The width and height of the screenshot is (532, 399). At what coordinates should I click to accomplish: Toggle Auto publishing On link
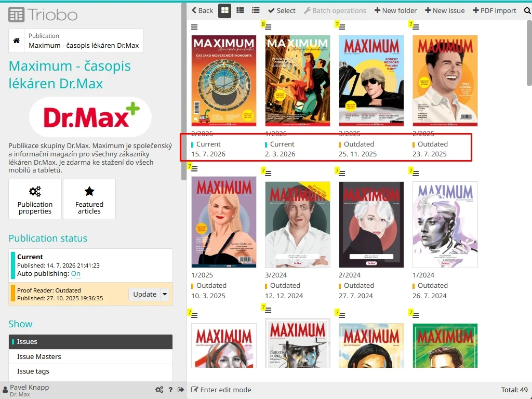pos(76,273)
